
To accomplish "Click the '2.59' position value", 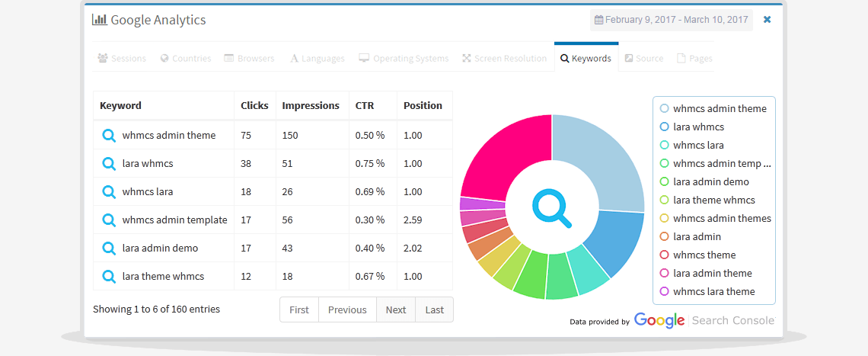I will (x=413, y=220).
